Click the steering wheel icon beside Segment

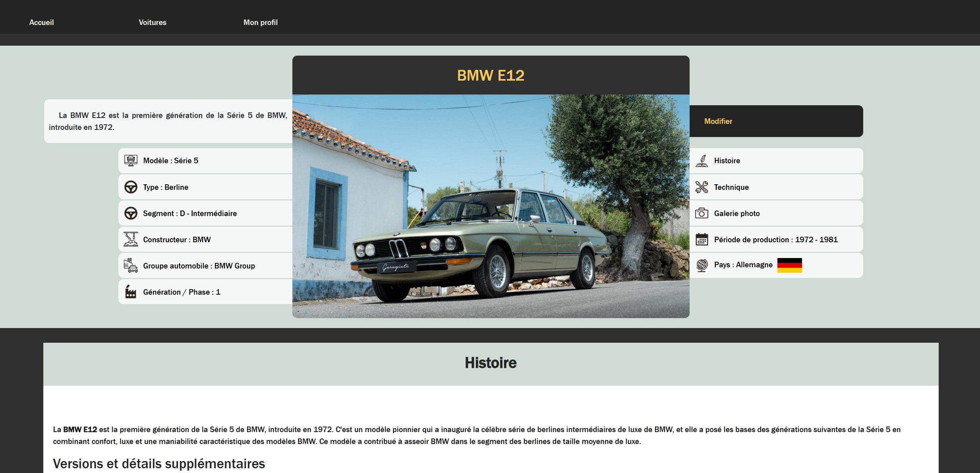[x=131, y=213]
